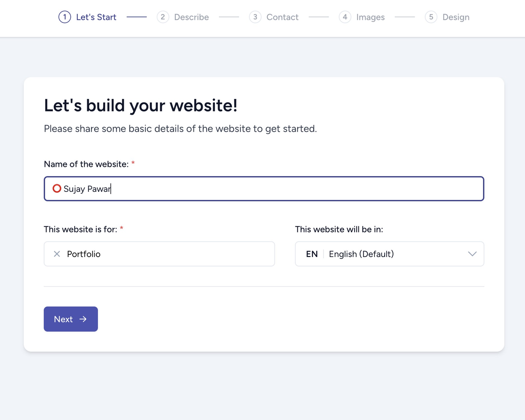Click inside the website name input field
This screenshot has height=420, width=525.
pyautogui.click(x=252, y=189)
